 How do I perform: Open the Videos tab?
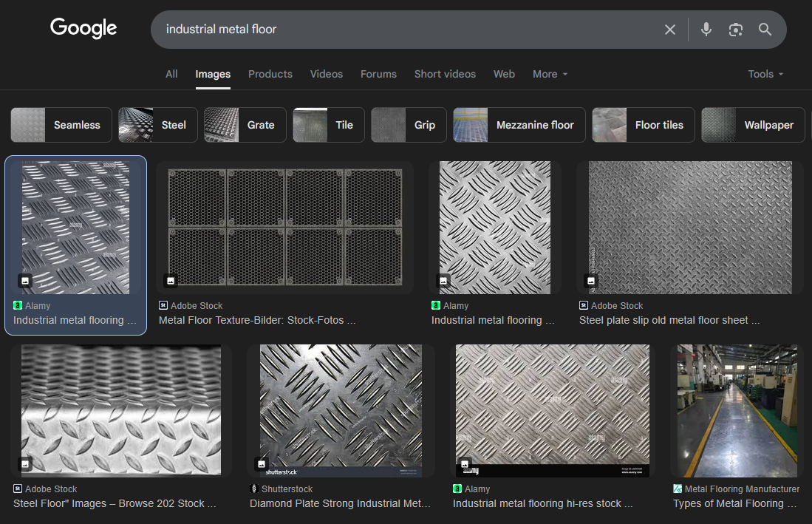[x=327, y=74]
